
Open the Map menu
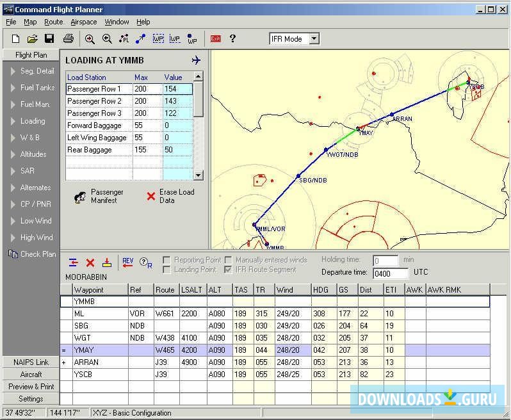[30, 22]
